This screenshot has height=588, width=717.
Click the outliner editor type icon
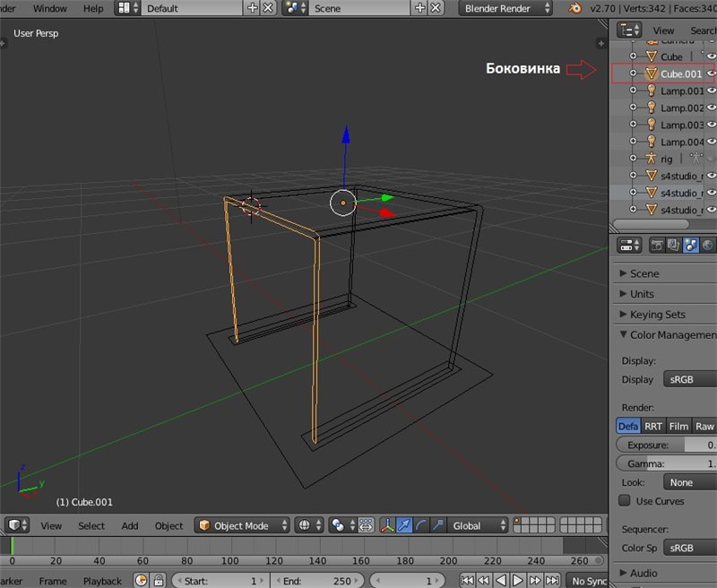(x=630, y=30)
